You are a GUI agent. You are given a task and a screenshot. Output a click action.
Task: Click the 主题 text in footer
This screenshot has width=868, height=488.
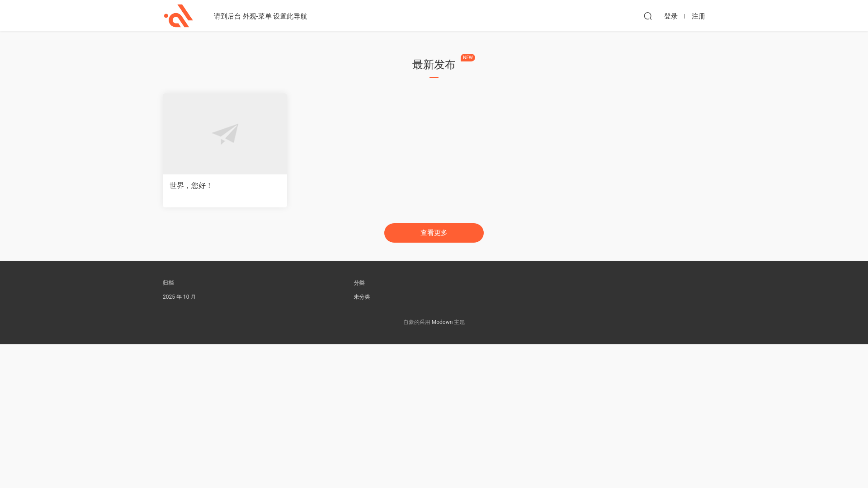(459, 322)
